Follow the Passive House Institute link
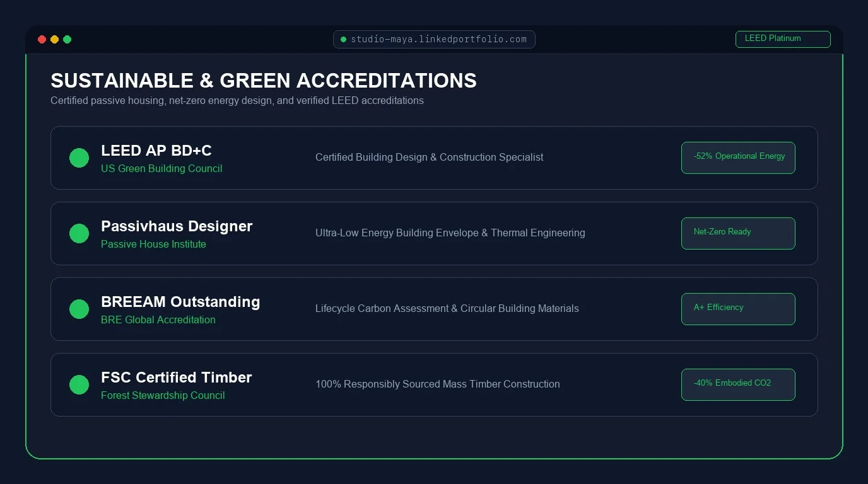 pos(153,244)
